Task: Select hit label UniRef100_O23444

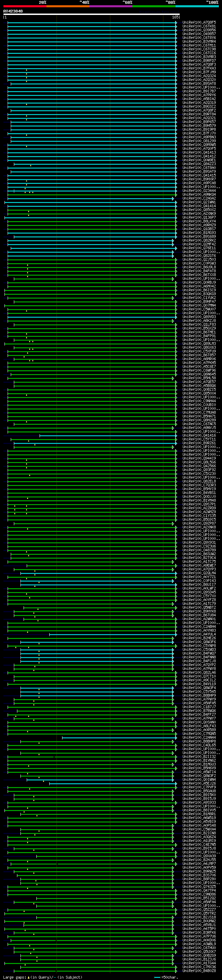Action: point(199,191)
